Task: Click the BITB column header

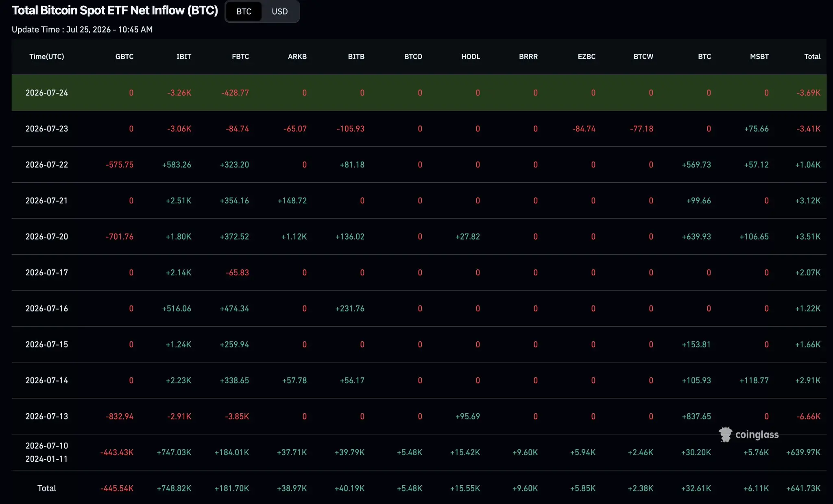Action: click(x=356, y=57)
